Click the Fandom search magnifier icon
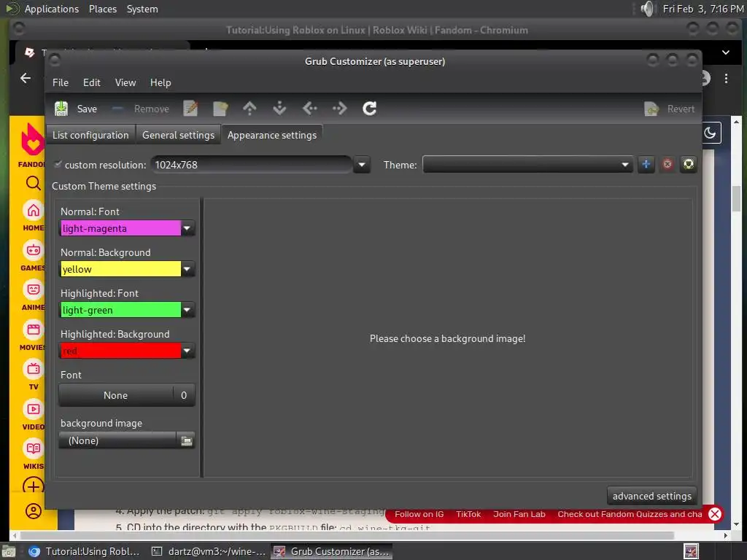This screenshot has width=747, height=560. coord(33,183)
